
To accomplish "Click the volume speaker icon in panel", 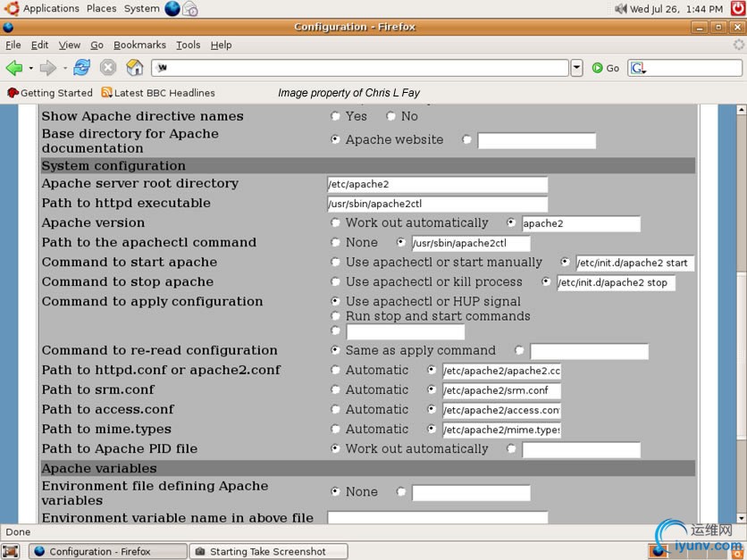I will click(x=621, y=9).
